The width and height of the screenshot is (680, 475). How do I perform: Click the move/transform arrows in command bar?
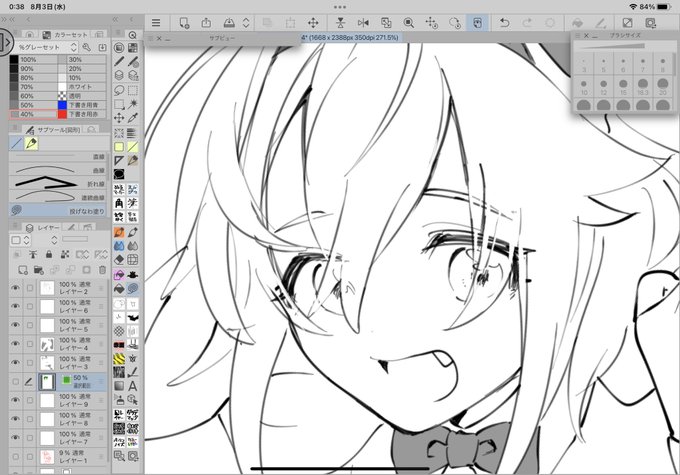click(313, 23)
